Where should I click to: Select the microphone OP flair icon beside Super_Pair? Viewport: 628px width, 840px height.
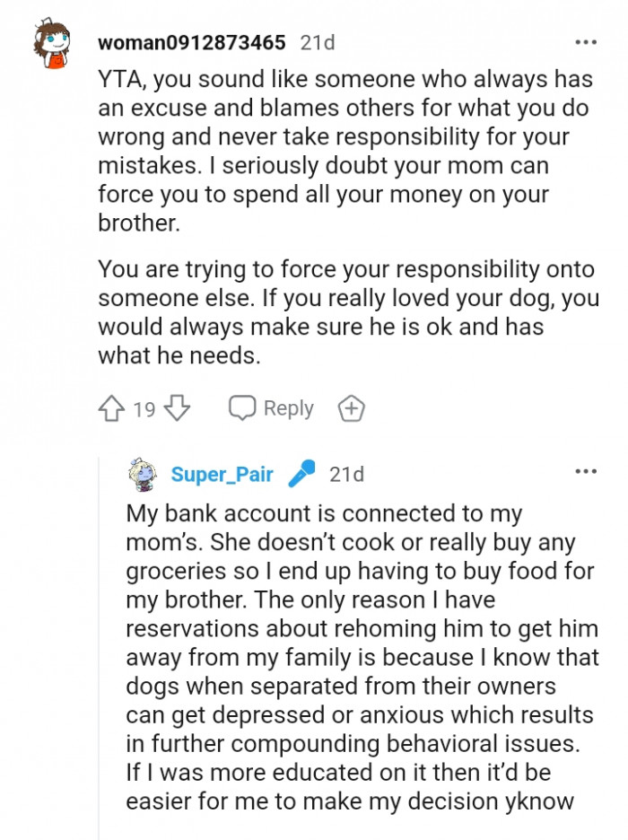pyautogui.click(x=301, y=475)
